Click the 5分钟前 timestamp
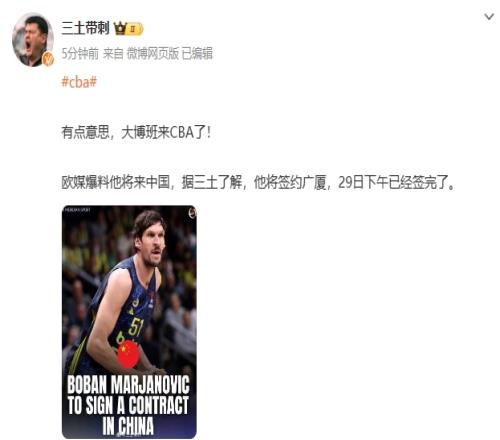This screenshot has height=440, width=500. pyautogui.click(x=80, y=53)
